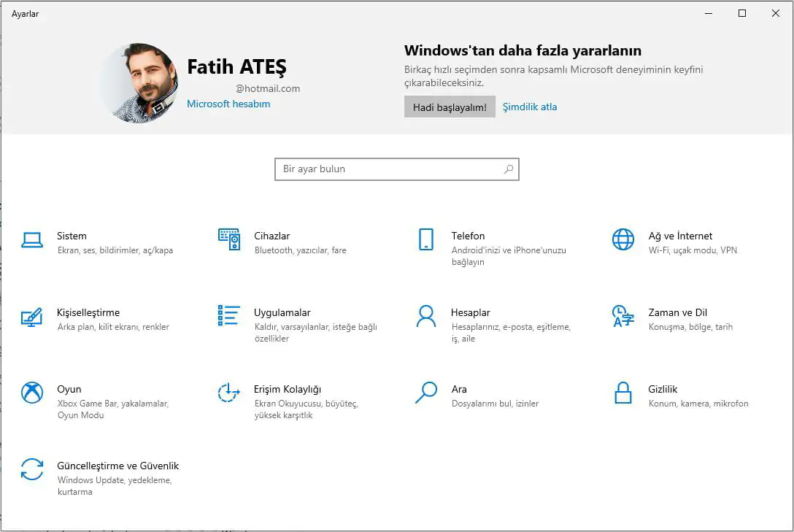Open Zaman ve Dil settings
This screenshot has width=794, height=532.
pyautogui.click(x=676, y=312)
